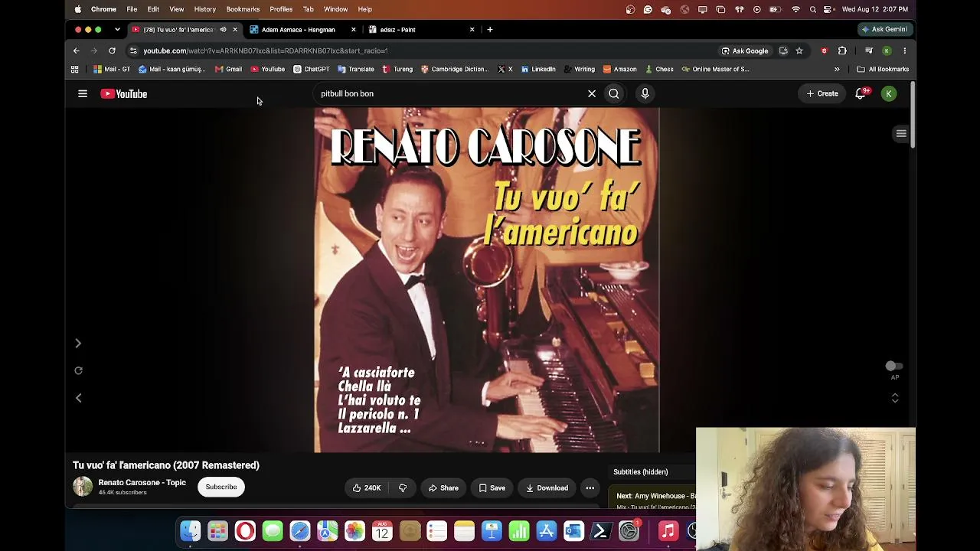Mute the YouTube tab audio
This screenshot has height=551, width=980.
[x=223, y=30]
